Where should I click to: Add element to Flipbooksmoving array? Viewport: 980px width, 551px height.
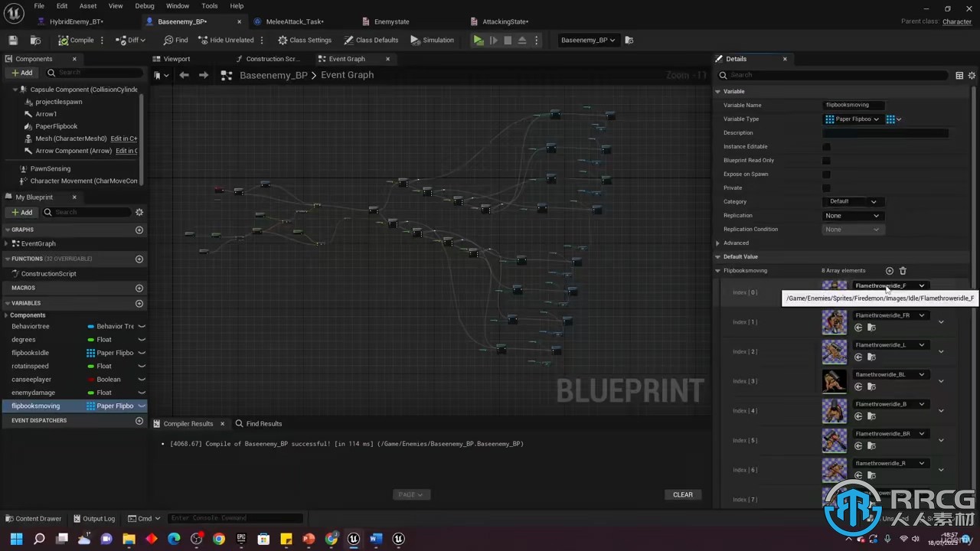[x=889, y=271]
